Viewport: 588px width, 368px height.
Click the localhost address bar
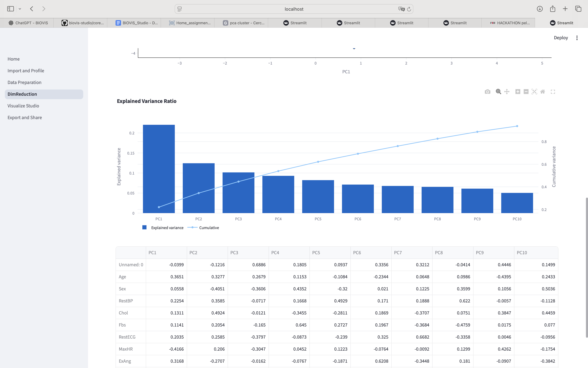click(x=294, y=9)
